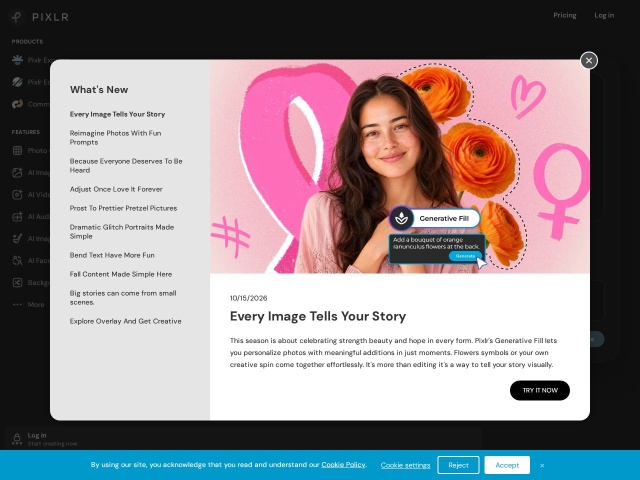Click the 10/15/2026 date text
640x480 pixels.
click(x=248, y=298)
